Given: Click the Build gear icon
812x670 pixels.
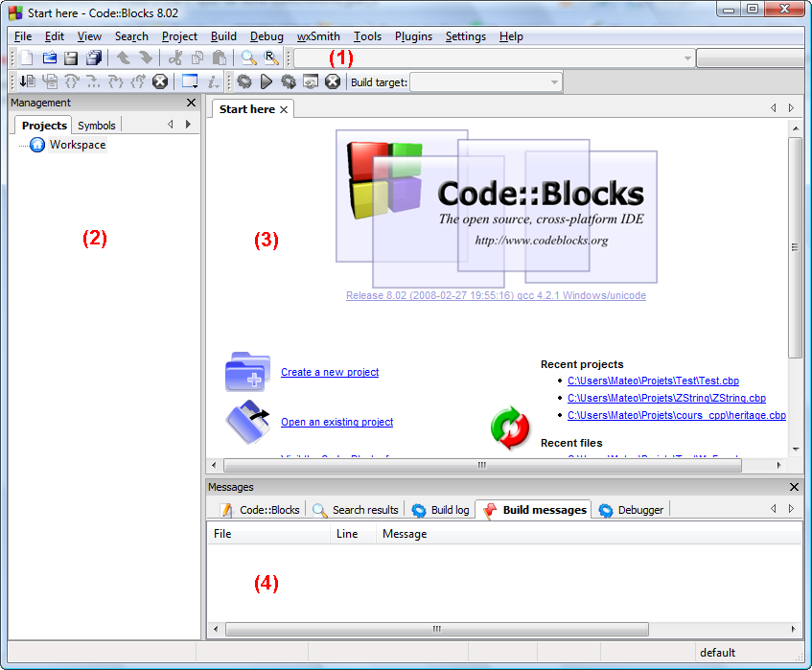Looking at the screenshot, I should pyautogui.click(x=244, y=81).
